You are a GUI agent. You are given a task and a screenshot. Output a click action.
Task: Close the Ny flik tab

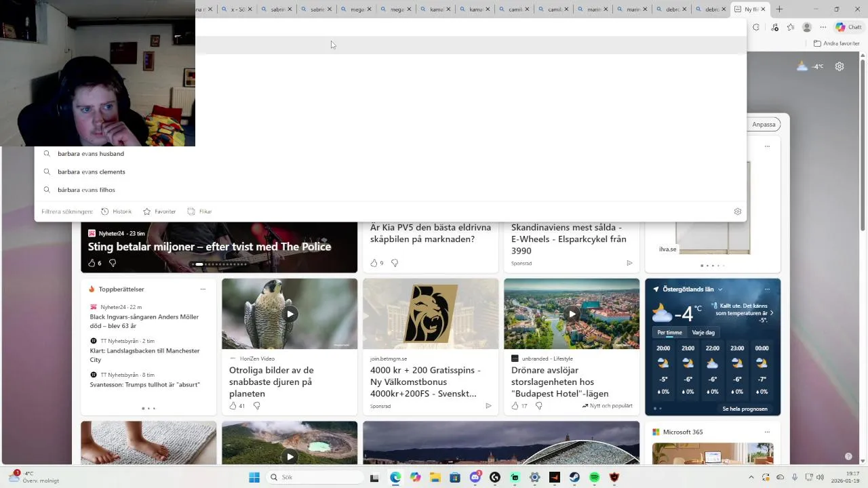tap(763, 9)
